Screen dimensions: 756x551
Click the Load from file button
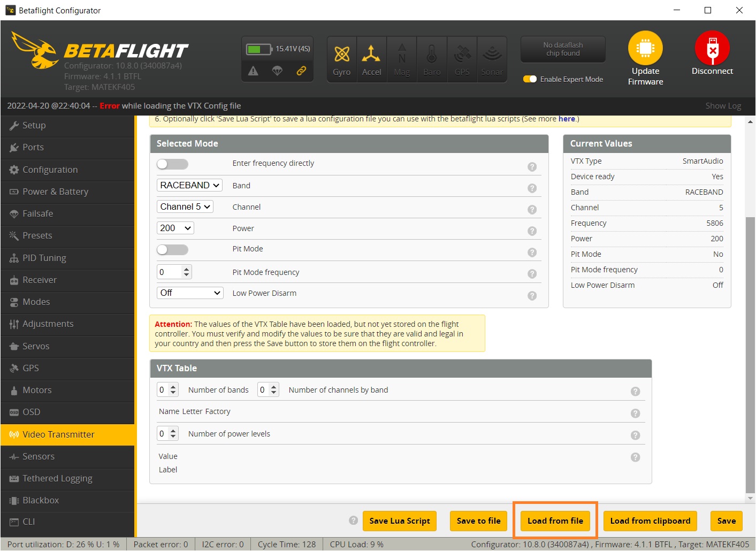coord(555,521)
